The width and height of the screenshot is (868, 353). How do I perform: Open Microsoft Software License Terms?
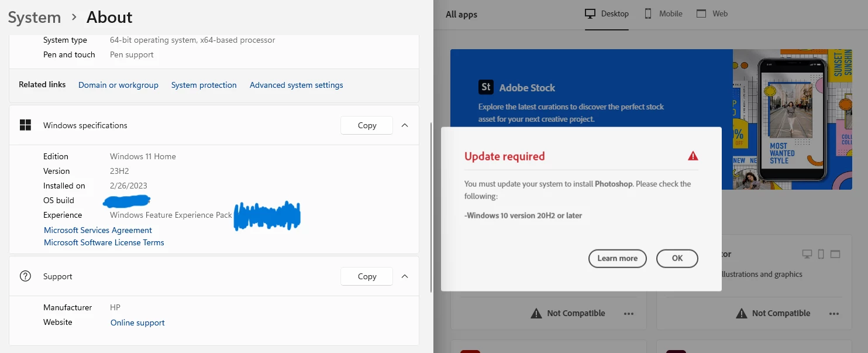(x=104, y=242)
